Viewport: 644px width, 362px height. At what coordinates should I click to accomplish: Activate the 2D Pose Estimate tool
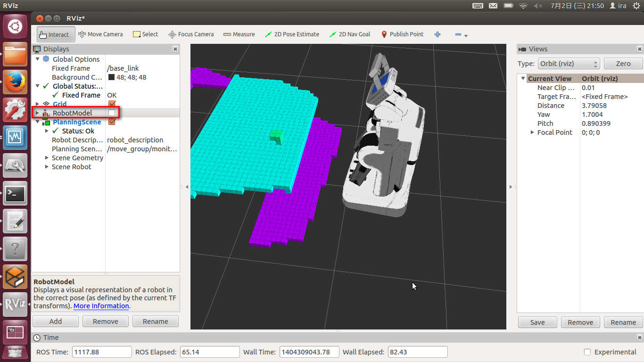point(292,34)
